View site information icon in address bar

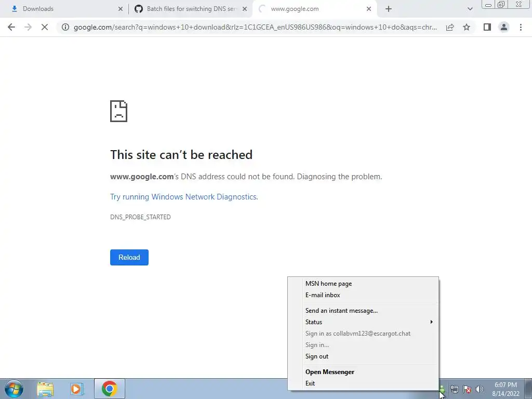[65, 27]
